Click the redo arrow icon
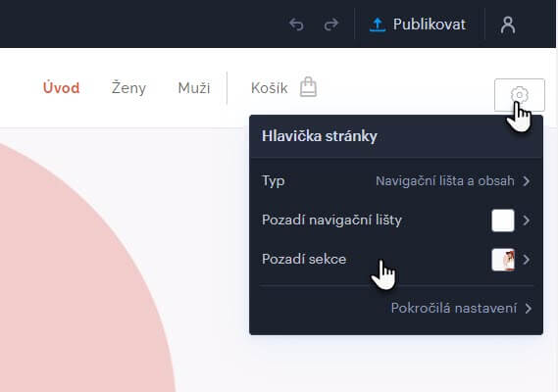558x392 pixels. coord(330,24)
